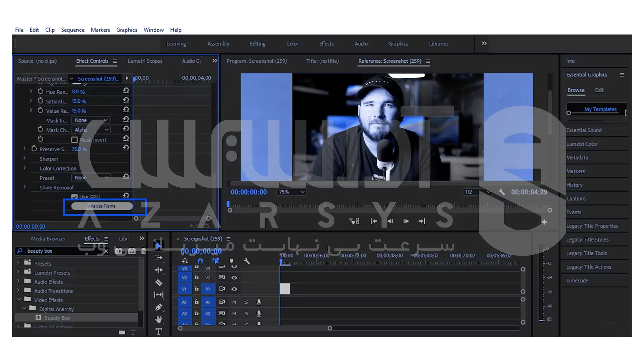Open the Mask Channel Alpha dropdown
This screenshot has height=362, width=644.
click(x=91, y=130)
